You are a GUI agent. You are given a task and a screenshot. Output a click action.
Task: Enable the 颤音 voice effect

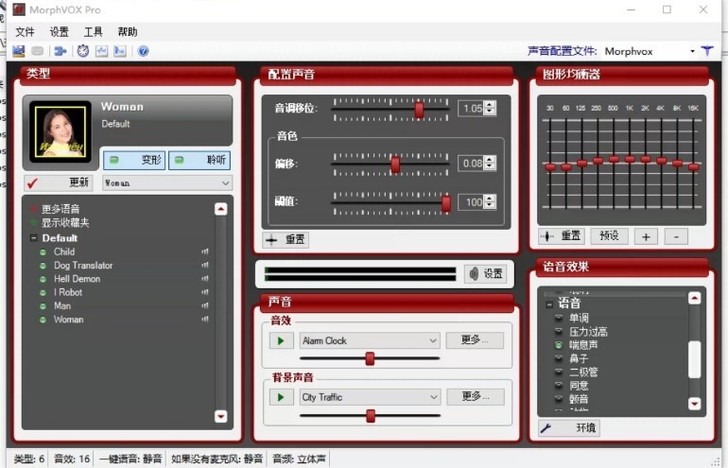pyautogui.click(x=559, y=399)
